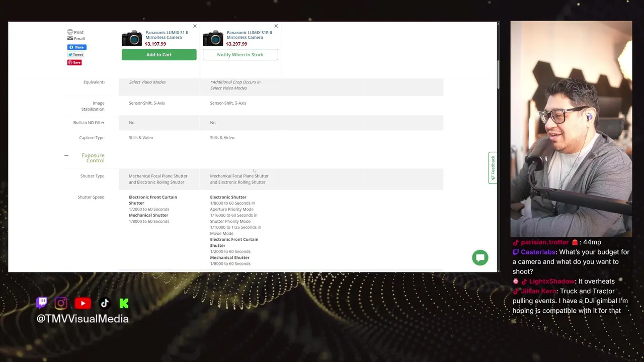Remove LUMIX S1 II from comparison
The width and height of the screenshot is (644, 362).
[195, 26]
